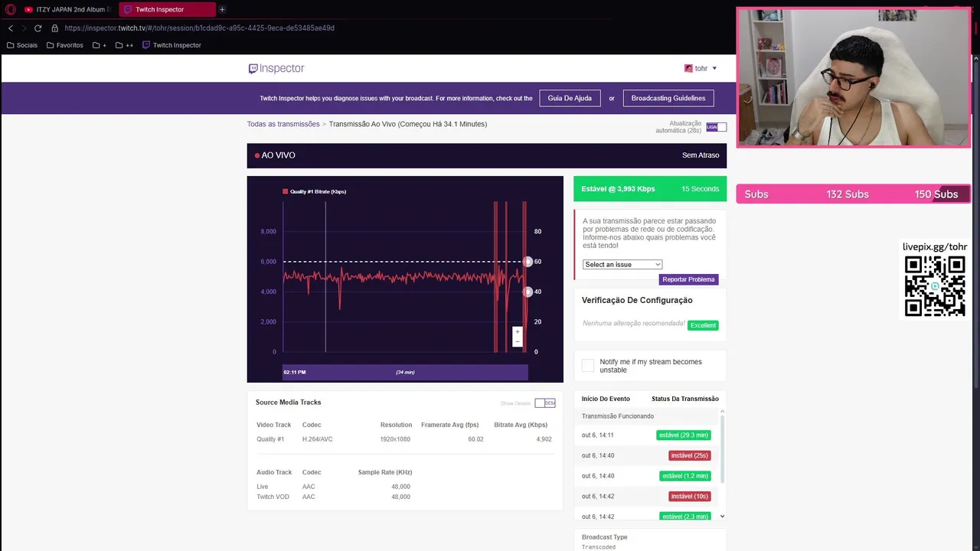Toggle the Show Details switch
Screen dimensions: 980x551
545,403
